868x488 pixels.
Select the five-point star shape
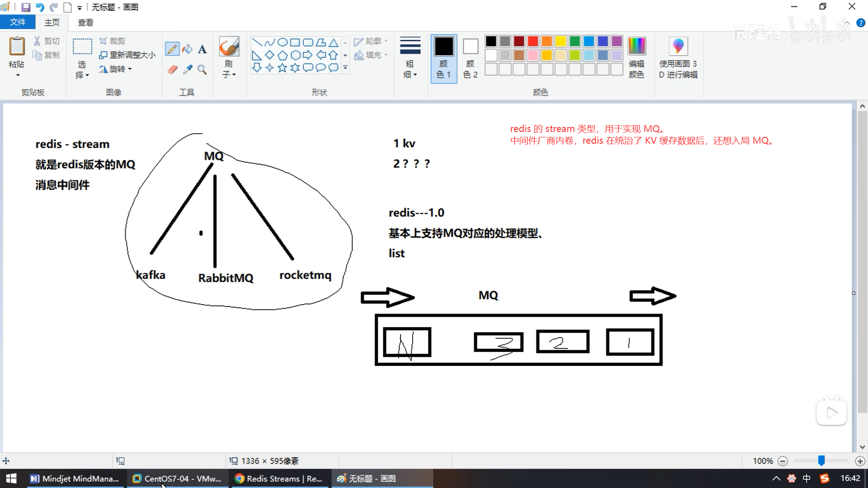coord(282,68)
